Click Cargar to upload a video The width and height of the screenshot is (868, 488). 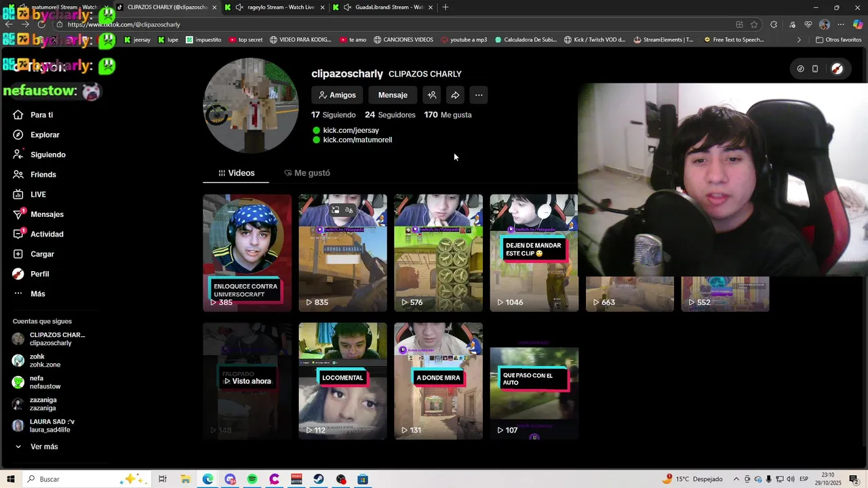(42, 254)
